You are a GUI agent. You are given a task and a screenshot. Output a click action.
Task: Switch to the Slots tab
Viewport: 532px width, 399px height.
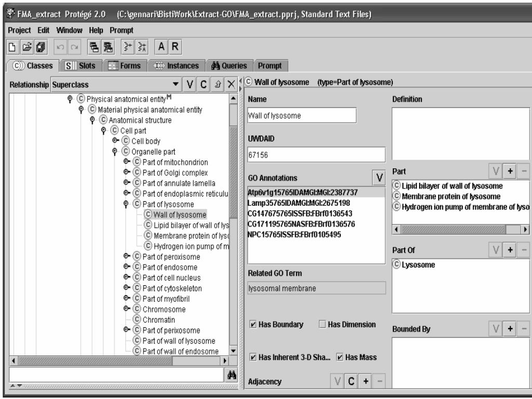[81, 65]
